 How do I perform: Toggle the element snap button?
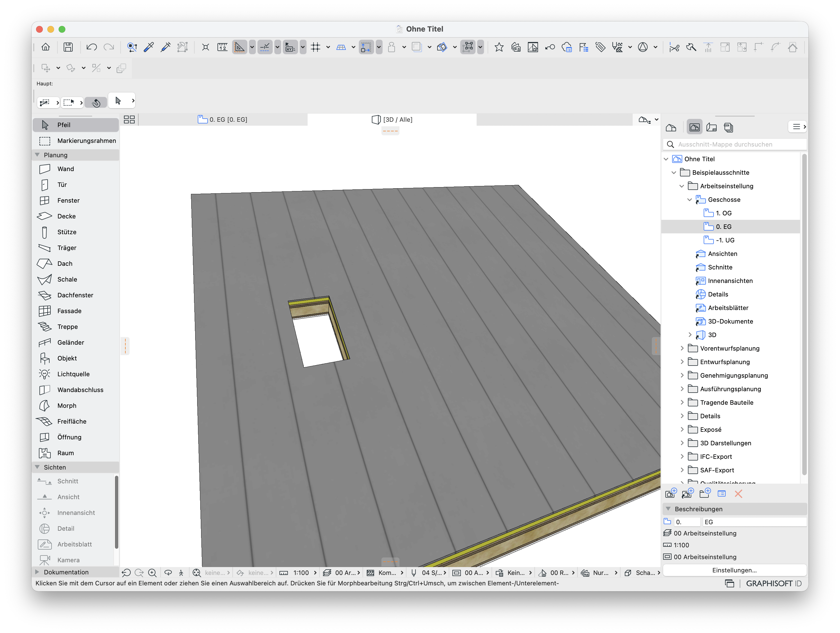click(366, 47)
